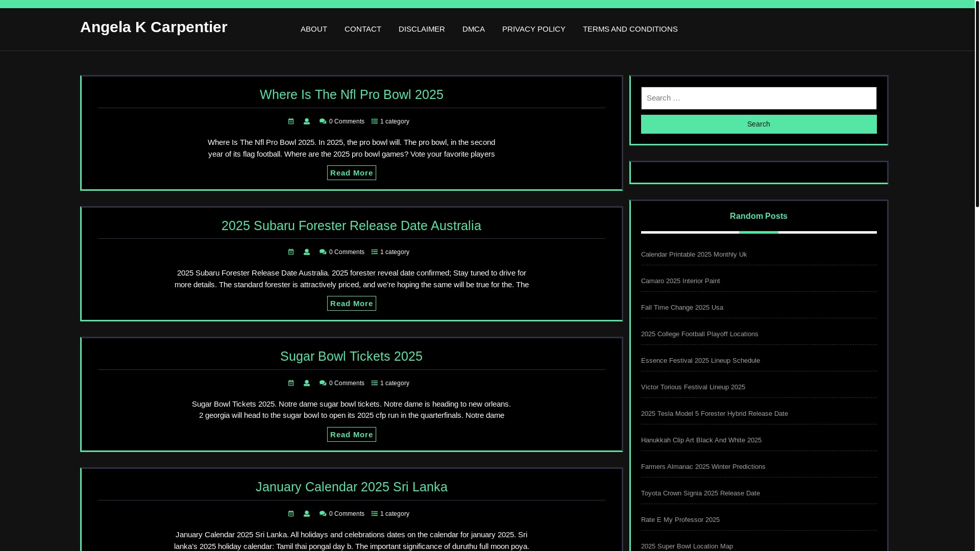Click 0 Comments under Nfl Pro Bowl post
Image resolution: width=980 pixels, height=551 pixels.
(347, 121)
